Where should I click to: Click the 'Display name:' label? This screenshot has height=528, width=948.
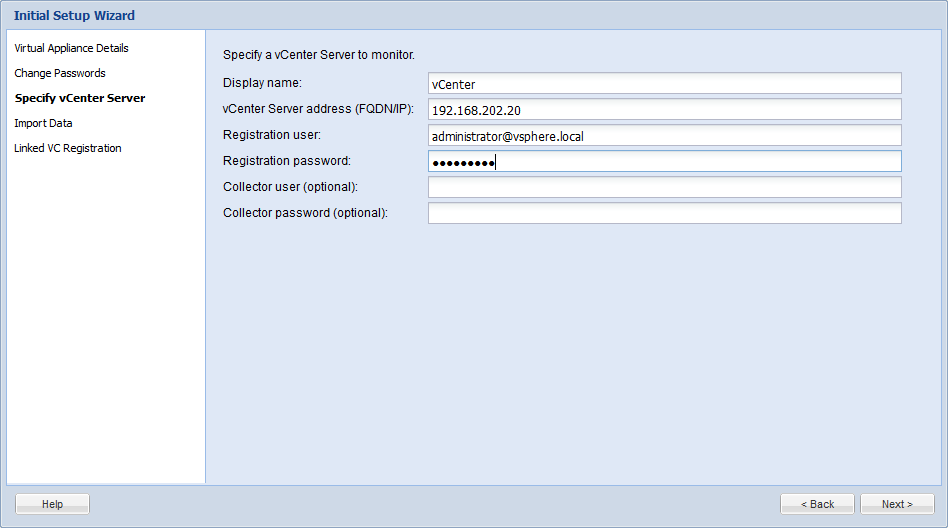(x=262, y=83)
